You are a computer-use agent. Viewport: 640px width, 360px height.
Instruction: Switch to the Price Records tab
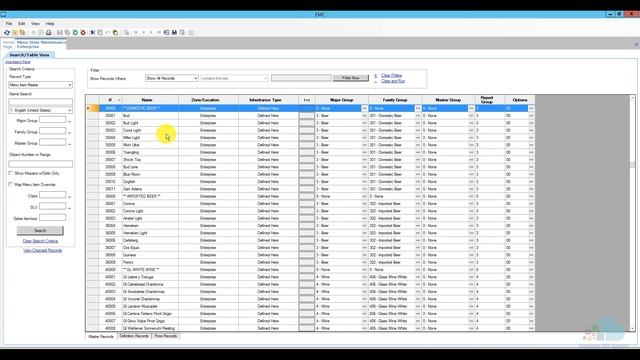click(166, 336)
